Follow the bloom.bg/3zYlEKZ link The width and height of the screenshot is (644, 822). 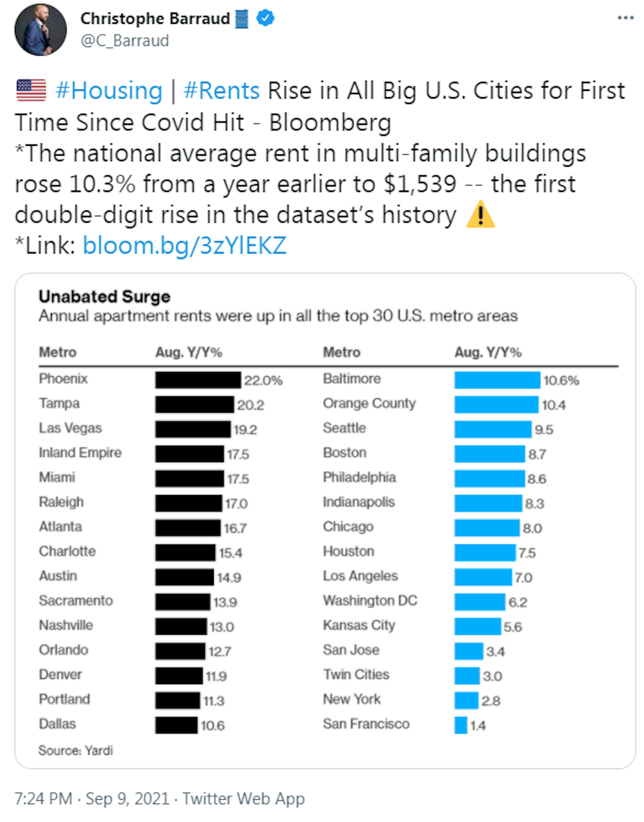[184, 246]
